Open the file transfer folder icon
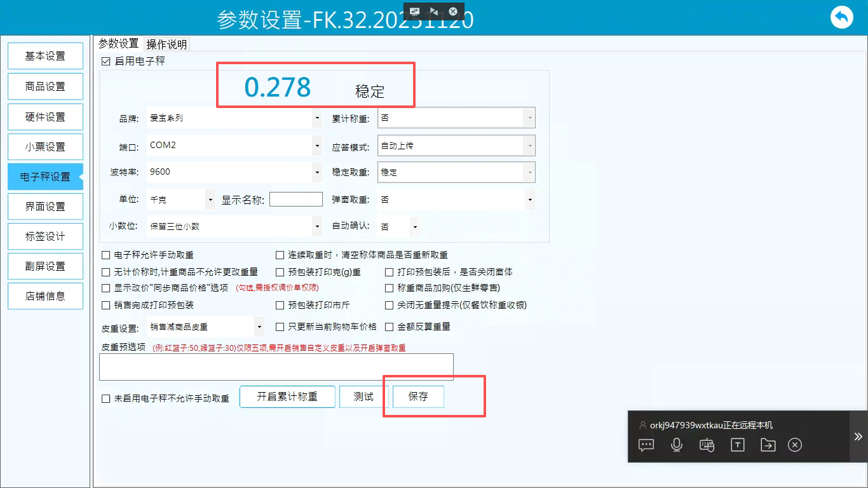The image size is (868, 488). (768, 445)
